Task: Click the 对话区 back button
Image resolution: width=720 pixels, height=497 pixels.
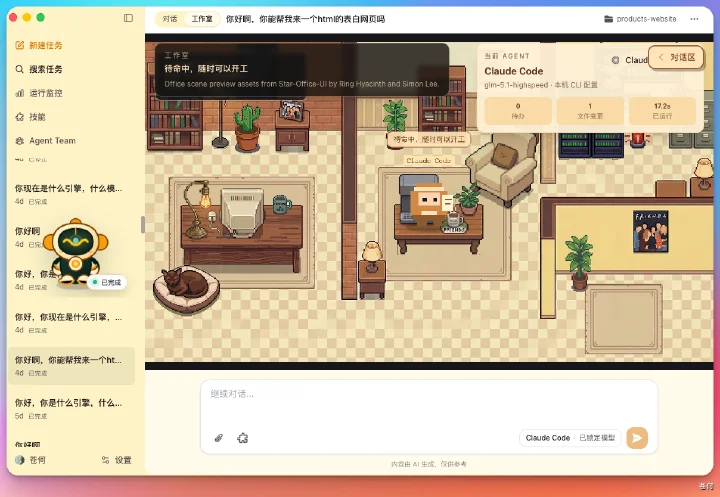Action: 676,57
